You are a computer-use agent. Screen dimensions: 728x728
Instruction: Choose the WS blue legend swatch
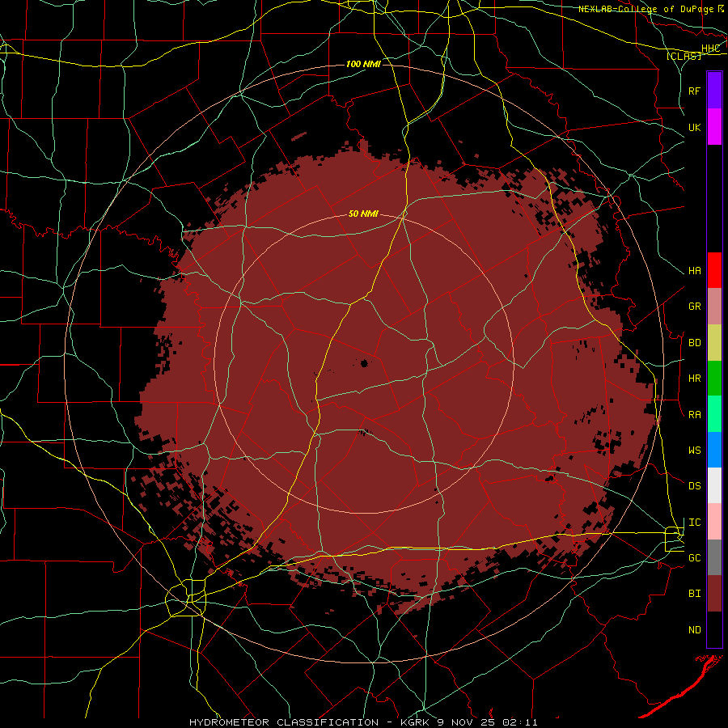pyautogui.click(x=714, y=450)
